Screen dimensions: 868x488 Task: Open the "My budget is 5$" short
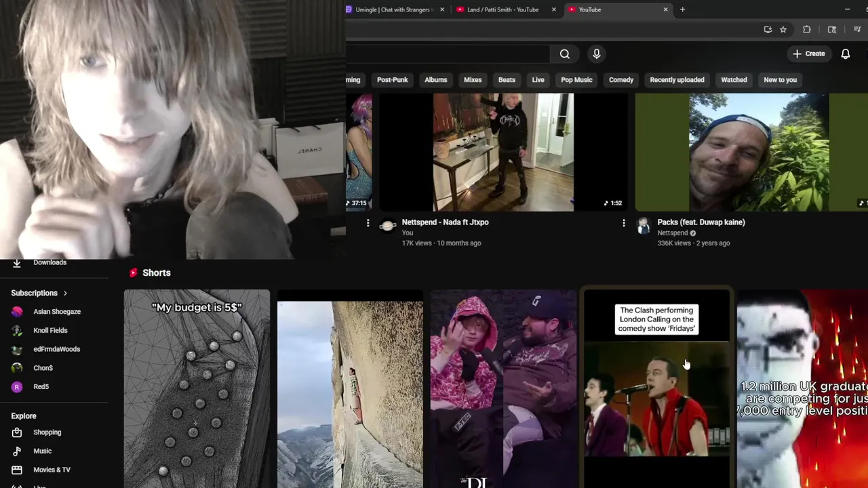[197, 389]
